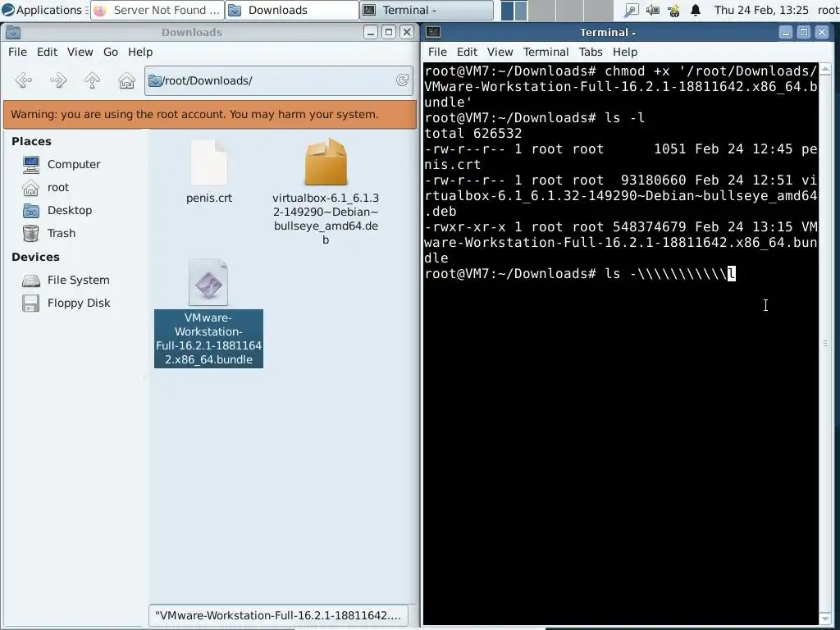Open View menu in Downloads window
Screen dimensions: 840x630
pos(80,52)
